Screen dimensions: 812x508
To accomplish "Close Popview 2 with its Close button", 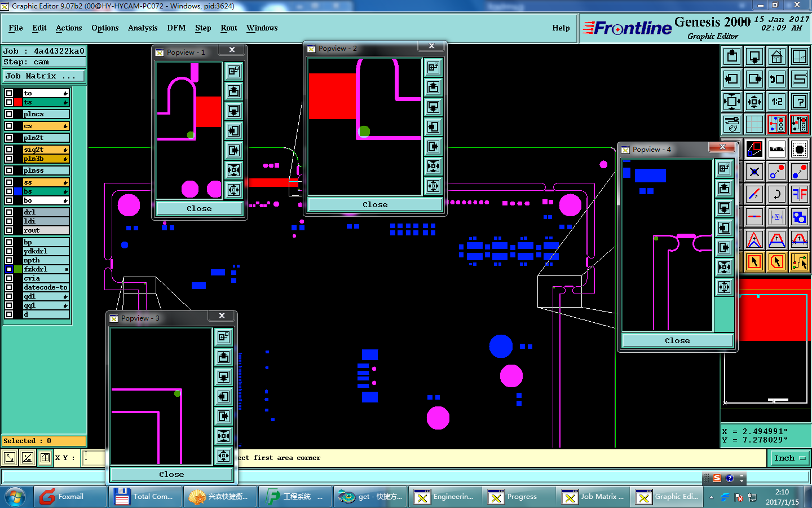I will [375, 204].
